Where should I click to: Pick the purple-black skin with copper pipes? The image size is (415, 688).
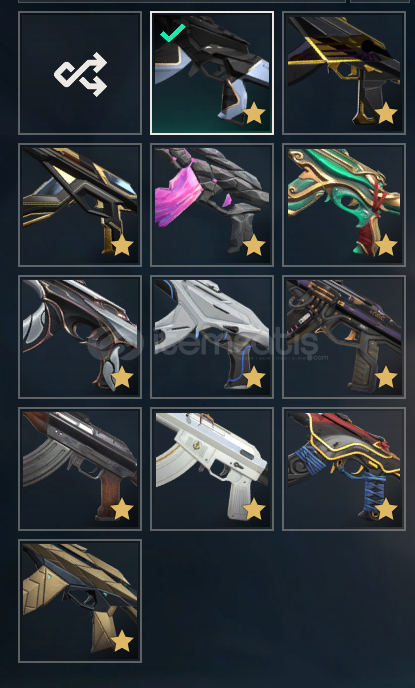(x=344, y=337)
